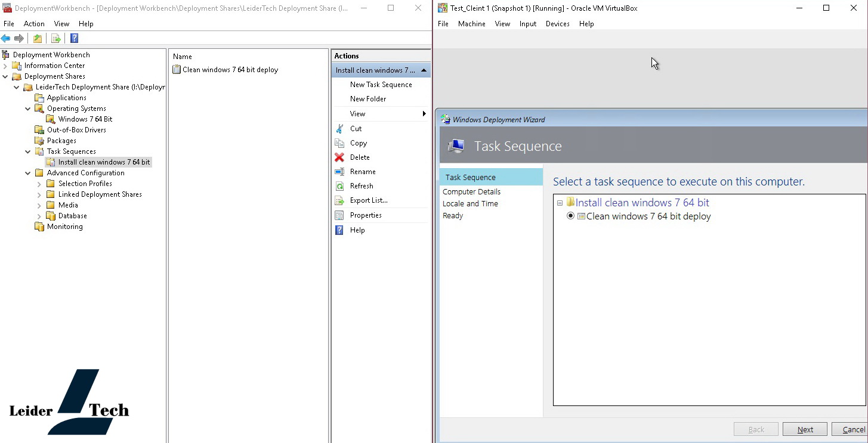Viewport: 868px width, 443px height.
Task: Click the blue Help toolbar icon
Action: [x=75, y=39]
